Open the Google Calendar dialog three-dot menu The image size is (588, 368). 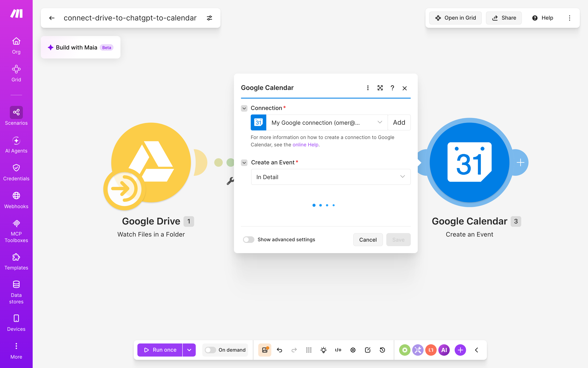click(x=368, y=88)
